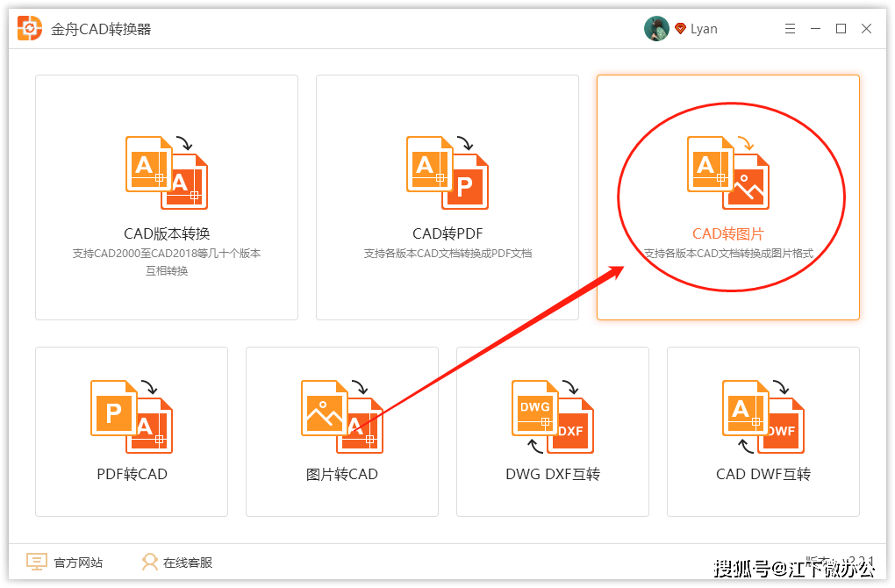This screenshot has width=895, height=588.
Task: Click the user avatar picture
Action: (x=656, y=29)
